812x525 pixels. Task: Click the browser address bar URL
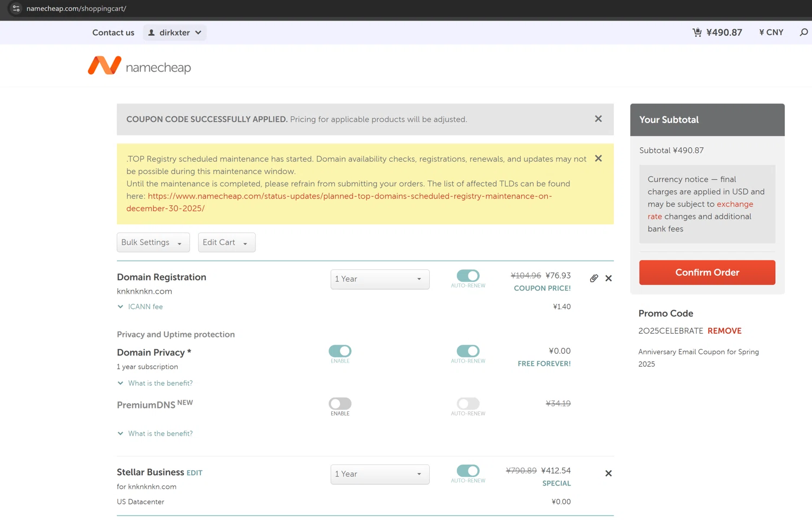pos(76,9)
